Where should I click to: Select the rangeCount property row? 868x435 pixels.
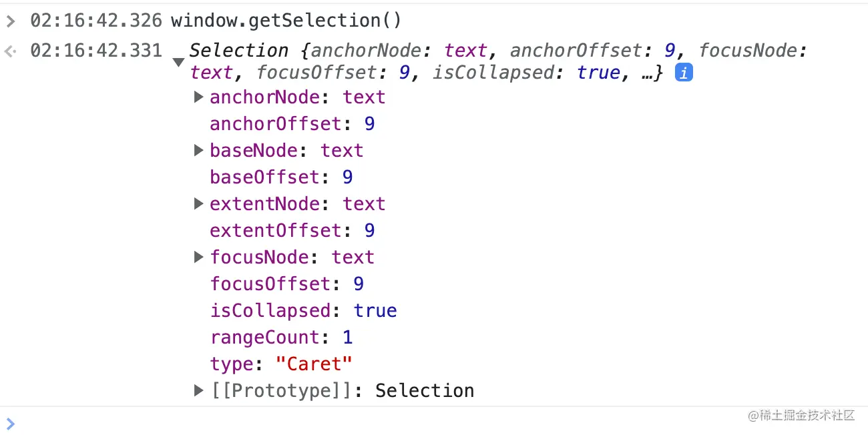click(x=281, y=338)
